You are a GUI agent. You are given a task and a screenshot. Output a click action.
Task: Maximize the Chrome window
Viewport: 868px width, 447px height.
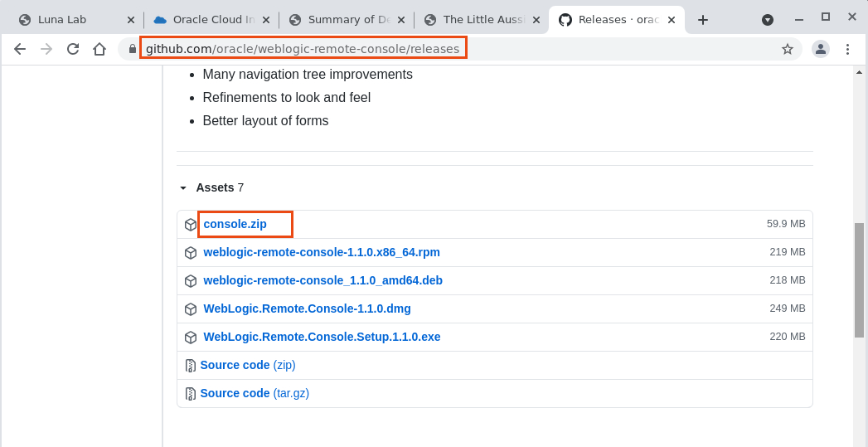tap(826, 17)
